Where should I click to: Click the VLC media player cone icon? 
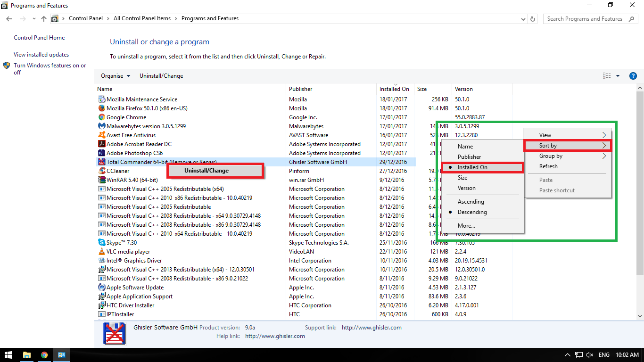click(x=101, y=252)
